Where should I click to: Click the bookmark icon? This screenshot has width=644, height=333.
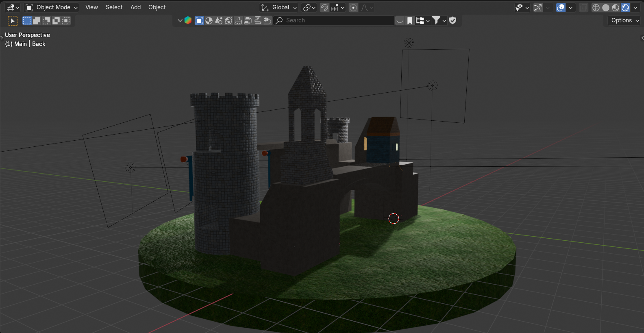410,20
